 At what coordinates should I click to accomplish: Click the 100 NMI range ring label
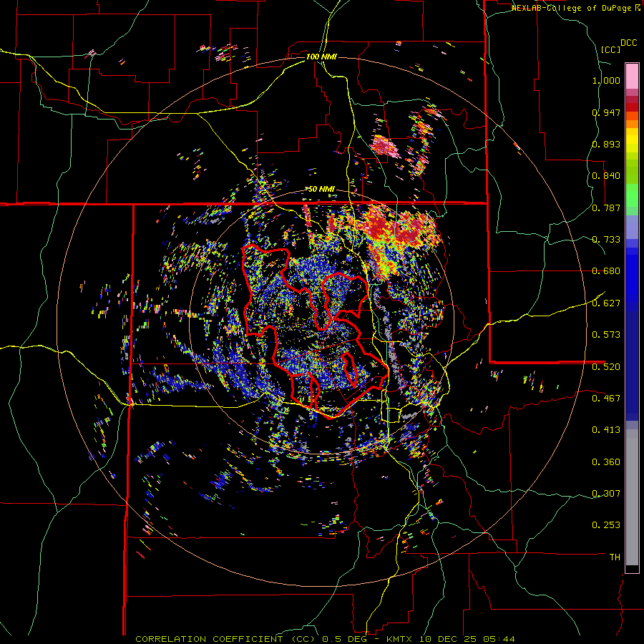321,57
